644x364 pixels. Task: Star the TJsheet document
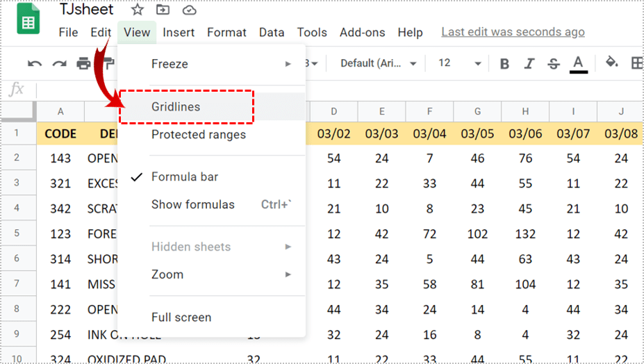138,10
